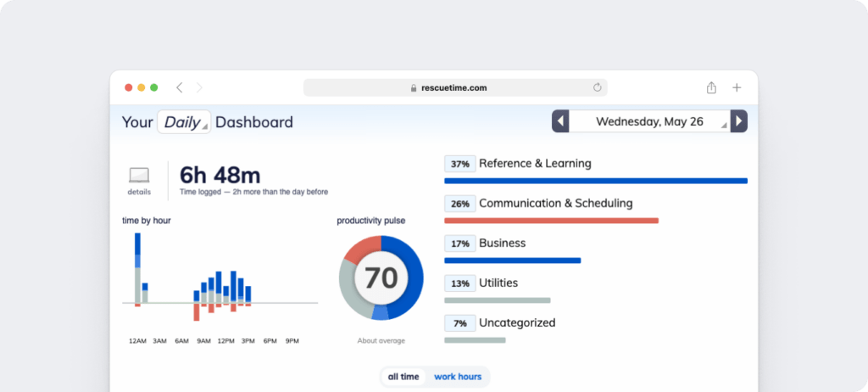Viewport: 868px width, 392px height.
Task: Switch to all time view
Action: 404,377
